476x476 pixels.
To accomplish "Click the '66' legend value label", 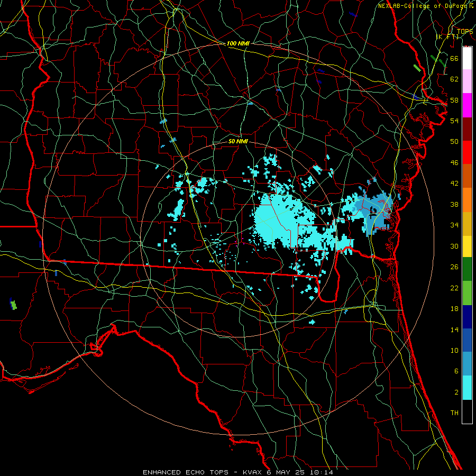I will pyautogui.click(x=454, y=58).
